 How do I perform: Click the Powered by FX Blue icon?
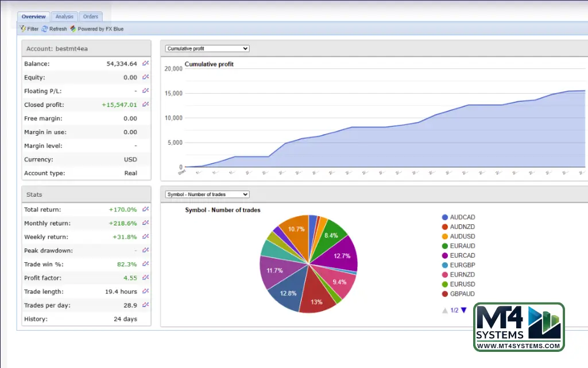(x=73, y=29)
